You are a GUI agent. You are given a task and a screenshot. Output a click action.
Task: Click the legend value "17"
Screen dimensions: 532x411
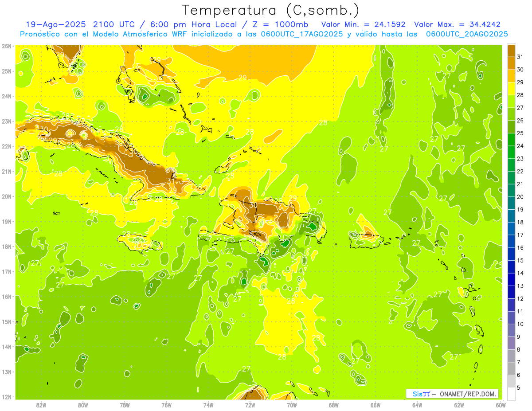coord(520,235)
